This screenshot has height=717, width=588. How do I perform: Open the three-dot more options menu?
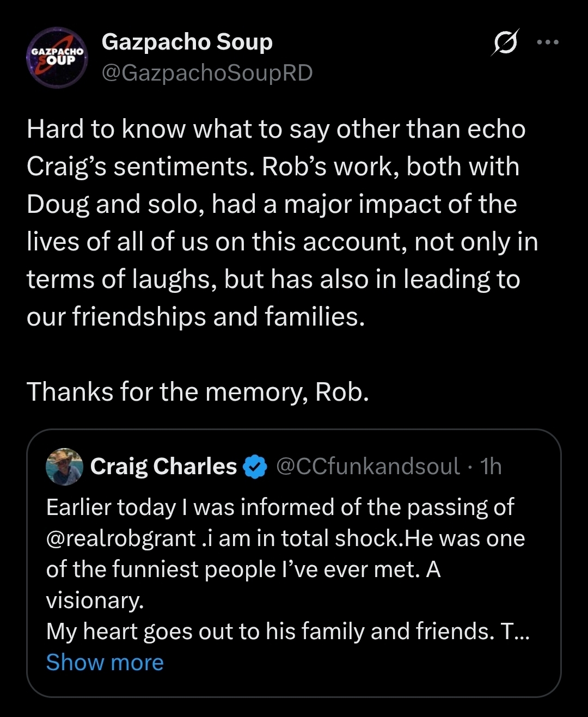(x=548, y=42)
